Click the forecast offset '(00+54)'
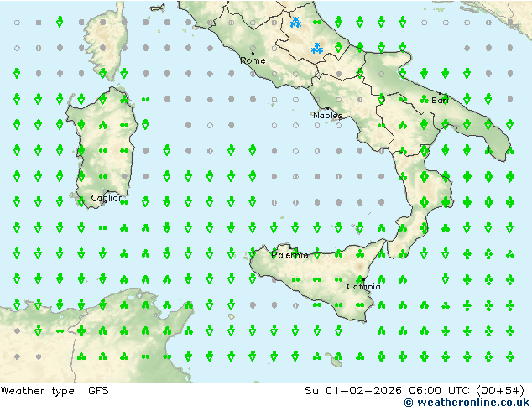The image size is (532, 411). coord(500,391)
